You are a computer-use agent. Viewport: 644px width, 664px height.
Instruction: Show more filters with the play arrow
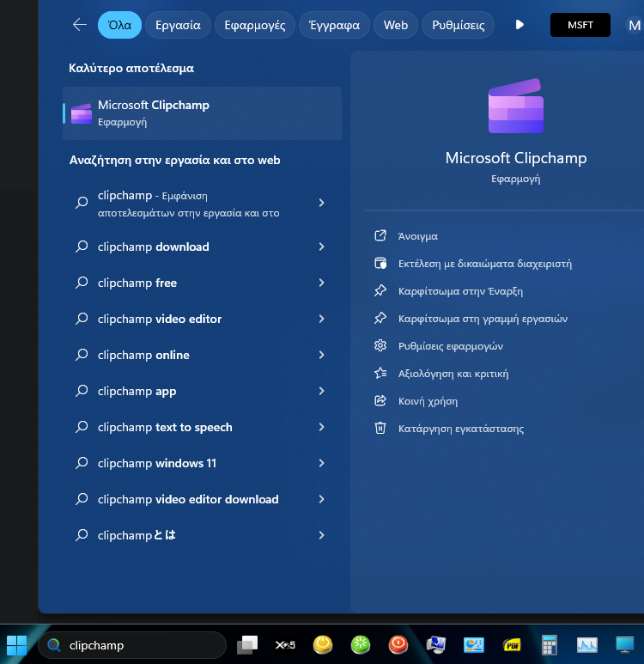click(519, 25)
